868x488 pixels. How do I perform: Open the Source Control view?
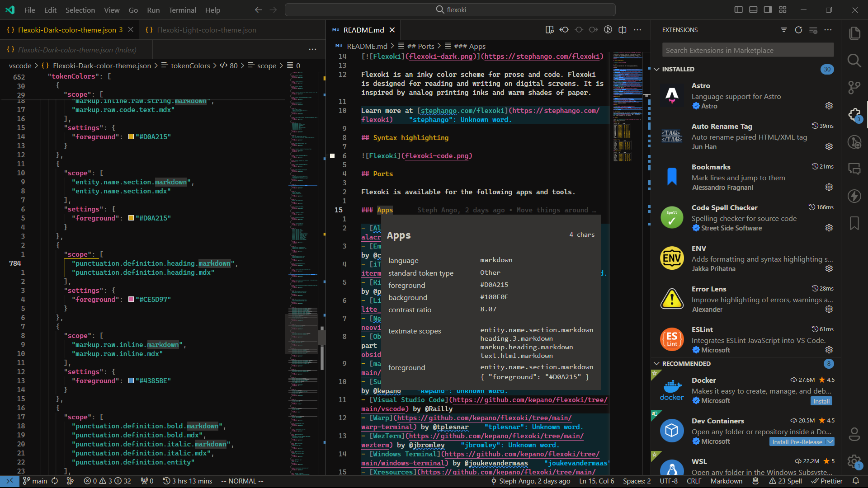pos(855,88)
